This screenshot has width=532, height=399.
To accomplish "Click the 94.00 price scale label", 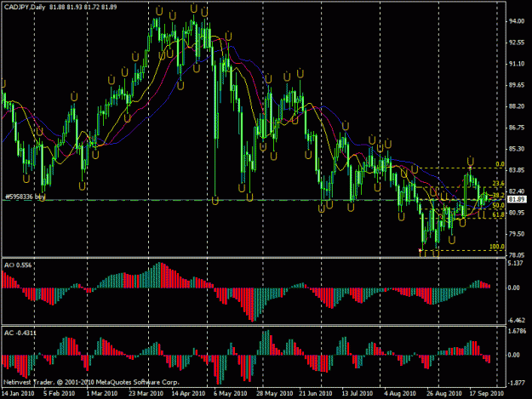I will click(517, 21).
